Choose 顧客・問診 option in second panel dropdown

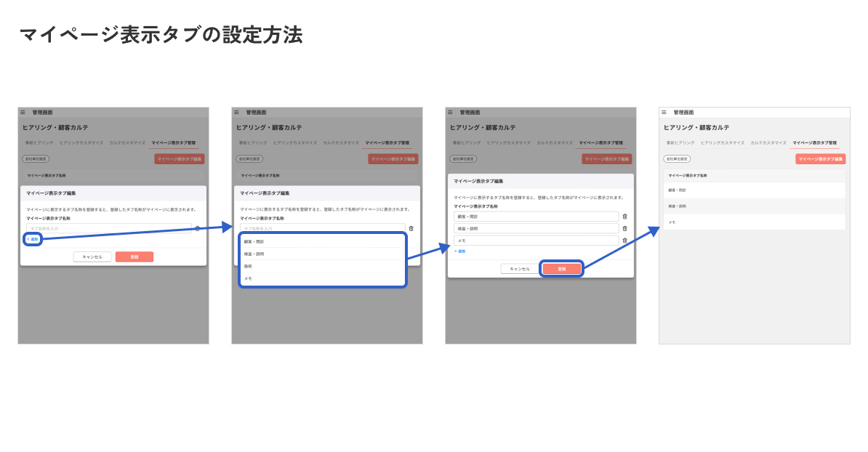click(323, 242)
